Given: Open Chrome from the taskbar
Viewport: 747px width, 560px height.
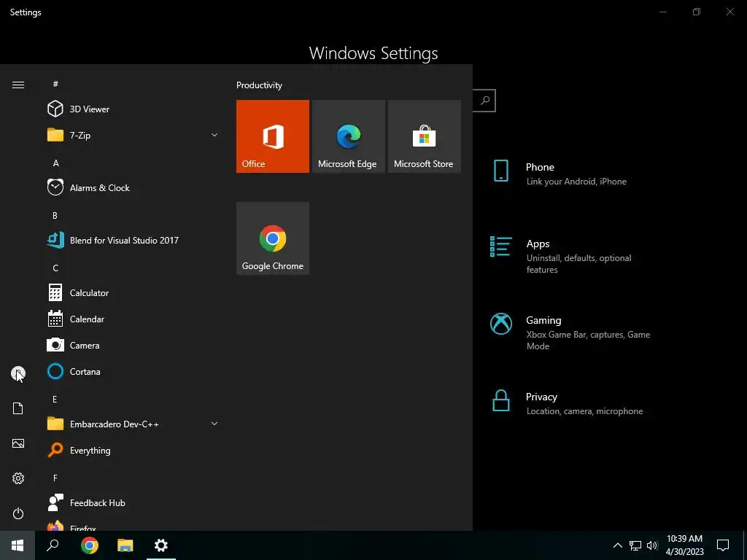Looking at the screenshot, I should [90, 545].
